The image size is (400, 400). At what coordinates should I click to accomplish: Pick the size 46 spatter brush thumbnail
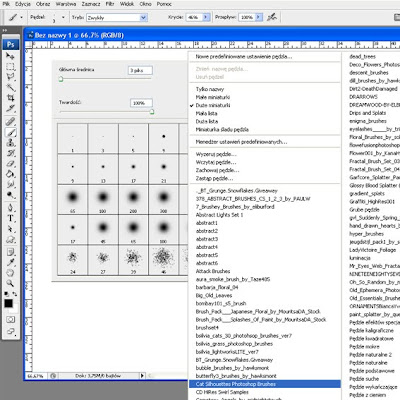(163, 260)
